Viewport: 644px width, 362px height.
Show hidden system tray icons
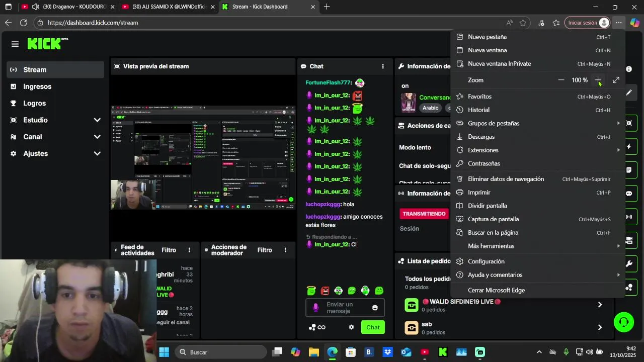[x=539, y=352]
